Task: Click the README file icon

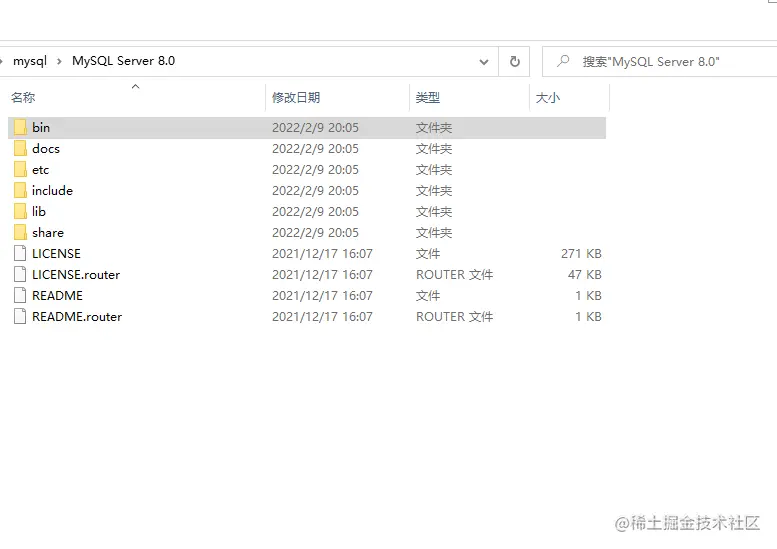Action: point(20,295)
